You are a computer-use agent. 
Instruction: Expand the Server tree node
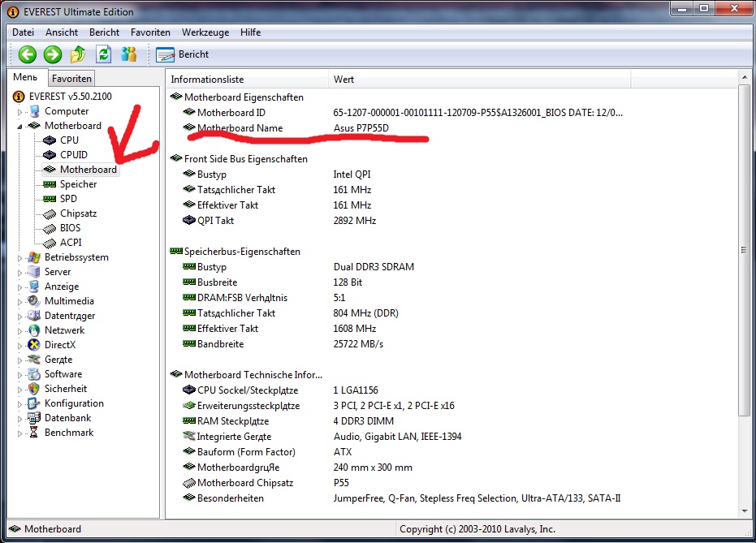(19, 272)
